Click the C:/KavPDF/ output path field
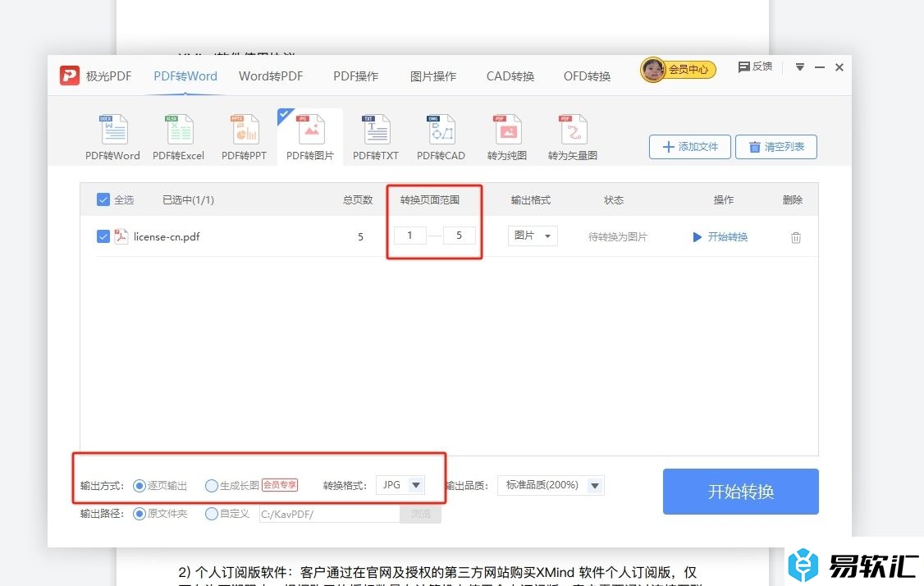This screenshot has width=924, height=586. coord(329,514)
